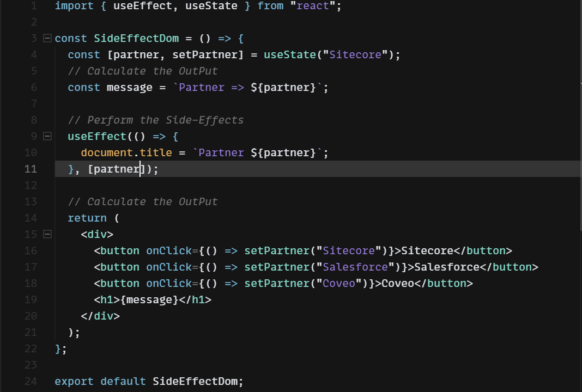Click the return keyword on line 14
The height and width of the screenshot is (392, 582).
(x=87, y=218)
